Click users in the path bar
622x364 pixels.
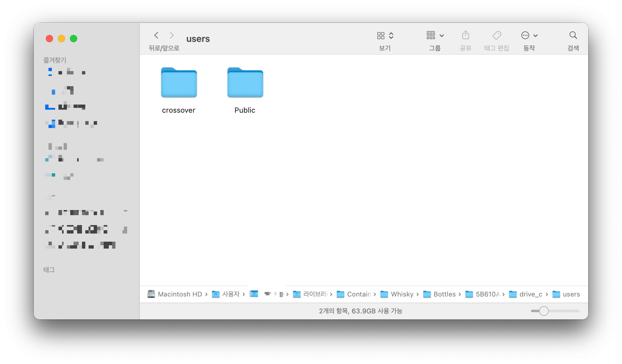point(566,294)
